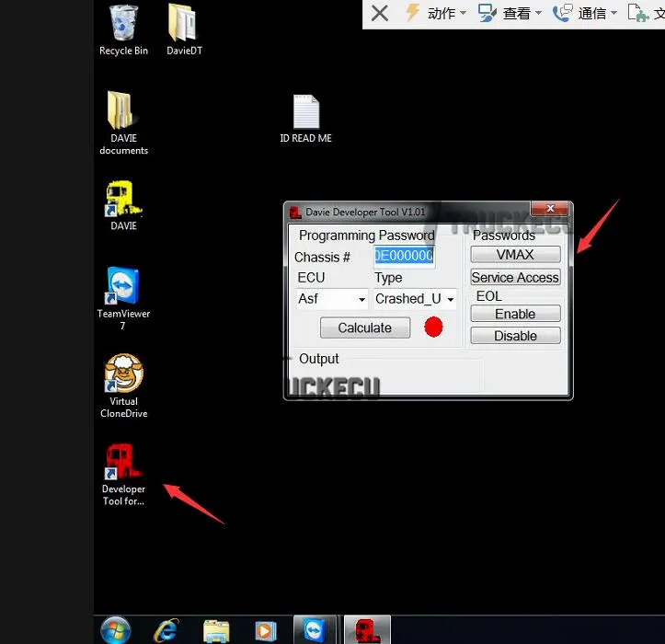Launch the yellow DAVIE truck shortcut
Image resolution: width=665 pixels, height=644 pixels.
[123, 206]
